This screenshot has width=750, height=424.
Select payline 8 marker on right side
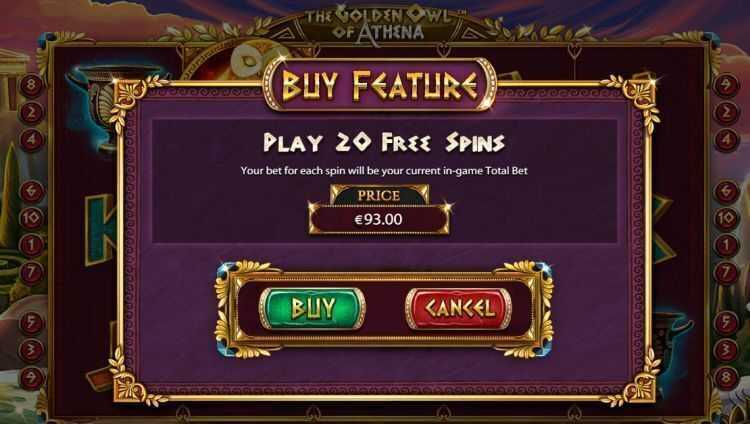point(726,378)
